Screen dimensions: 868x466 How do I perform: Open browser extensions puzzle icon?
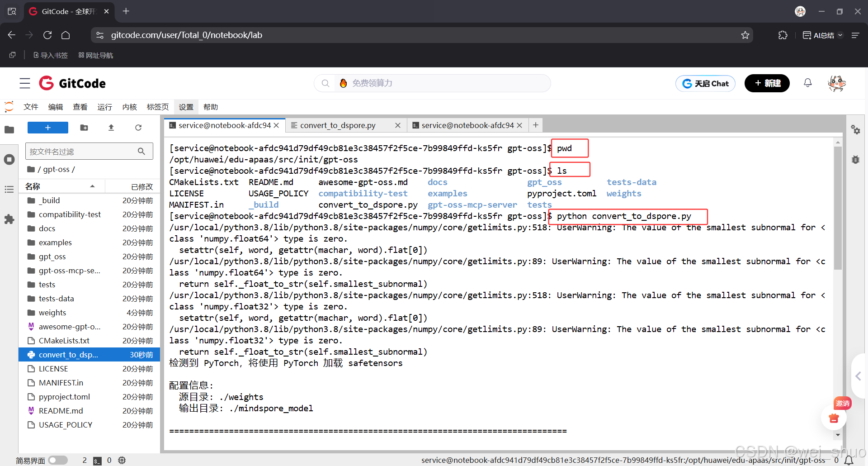point(783,35)
